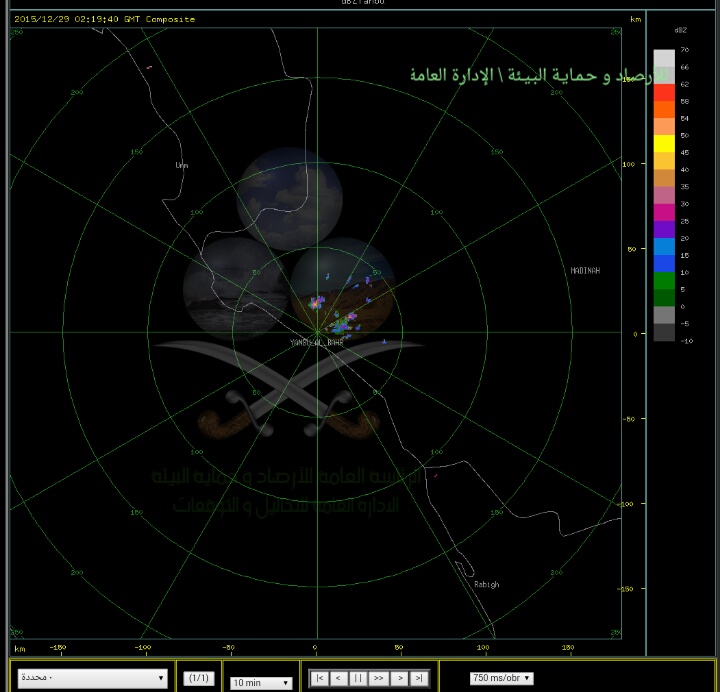Click the blue 15 dBZ legend color
This screenshot has width=720, height=692.
(x=664, y=247)
